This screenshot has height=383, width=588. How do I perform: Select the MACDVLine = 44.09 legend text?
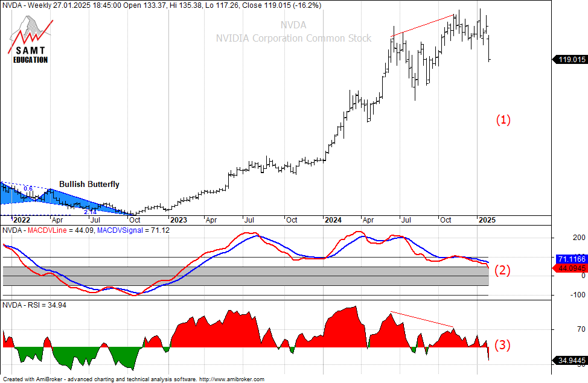coord(61,230)
